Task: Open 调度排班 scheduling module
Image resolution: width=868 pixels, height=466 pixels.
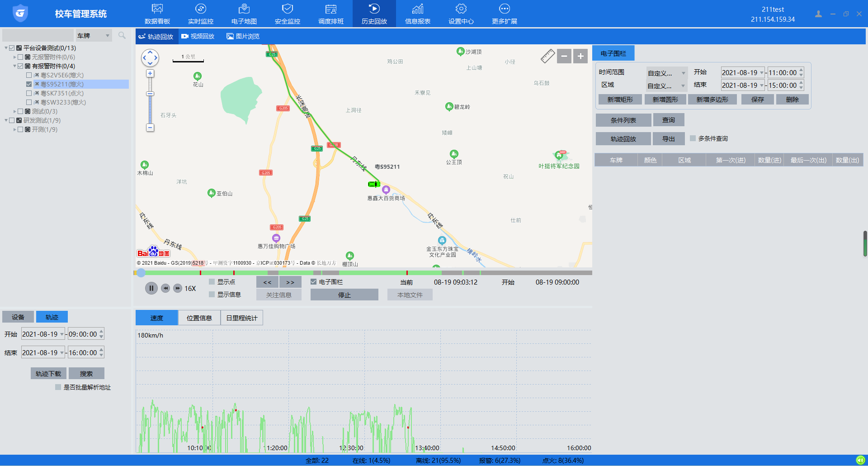Action: pos(331,14)
